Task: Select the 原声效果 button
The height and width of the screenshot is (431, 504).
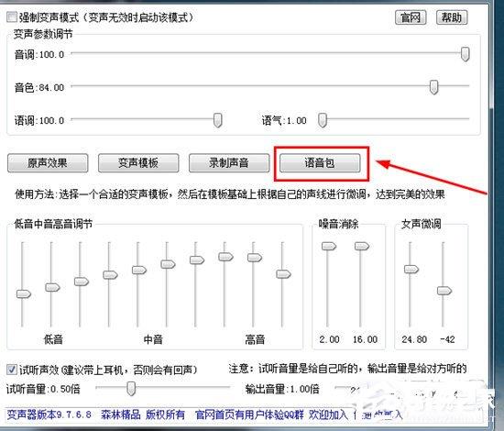Action: tap(48, 163)
